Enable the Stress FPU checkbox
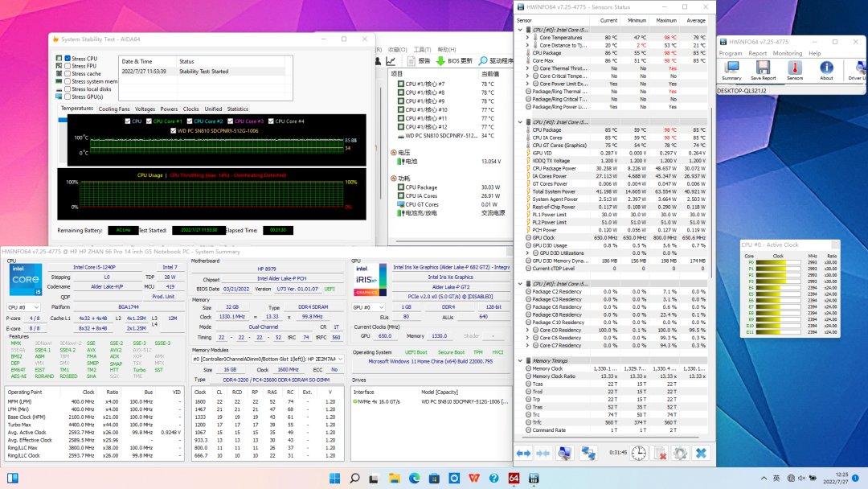The image size is (868, 489). (68, 66)
